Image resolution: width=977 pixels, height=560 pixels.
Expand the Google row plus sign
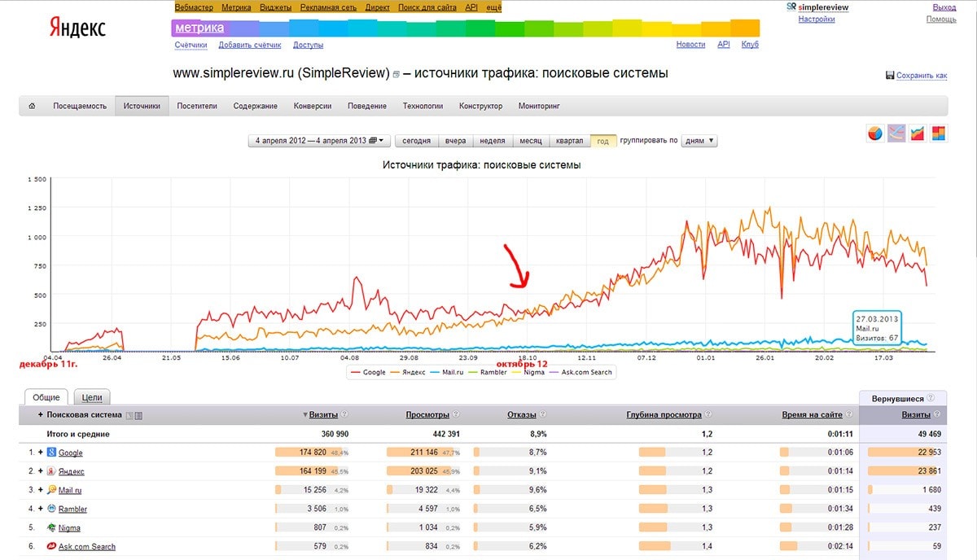[40, 453]
